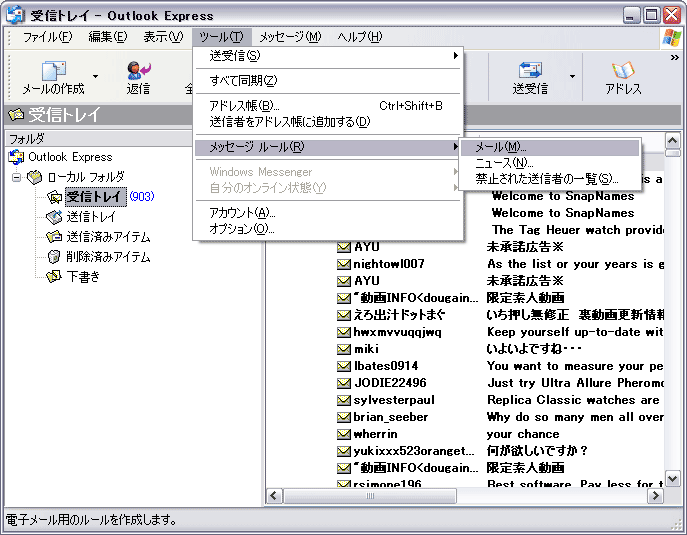Image resolution: width=687 pixels, height=535 pixels.
Task: Click envelope icon of the JODIE22496 message
Action: coord(344,383)
